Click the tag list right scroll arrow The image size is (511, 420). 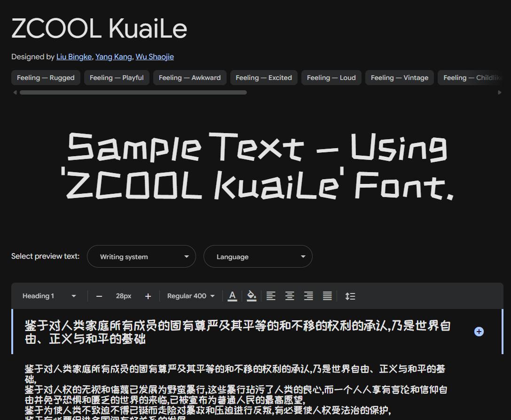[500, 93]
